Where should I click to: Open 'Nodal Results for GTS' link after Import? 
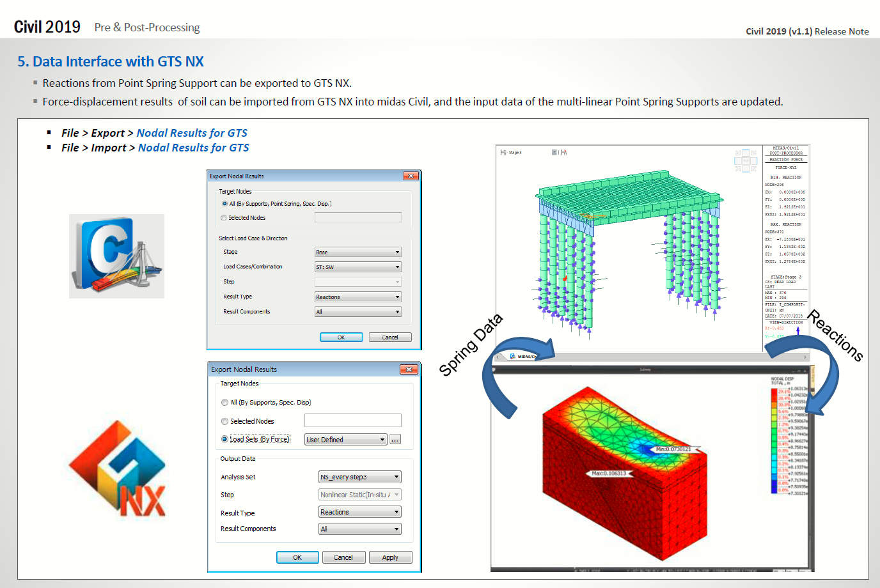coord(193,148)
